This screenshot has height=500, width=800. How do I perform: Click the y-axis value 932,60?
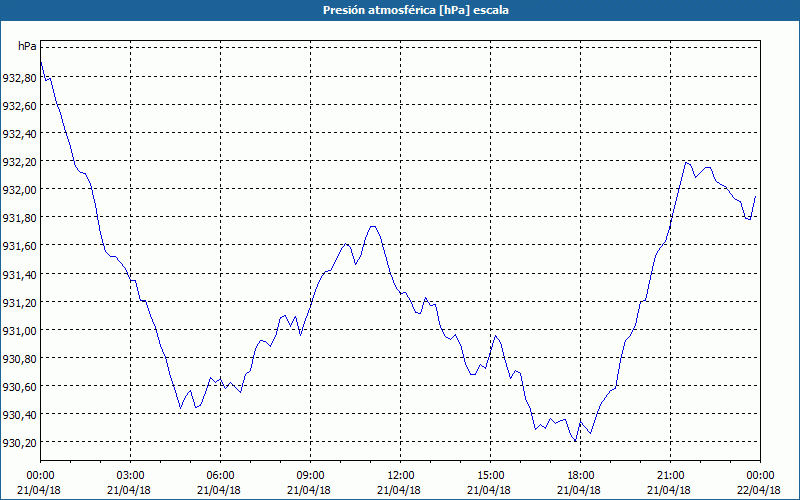[x=19, y=106]
